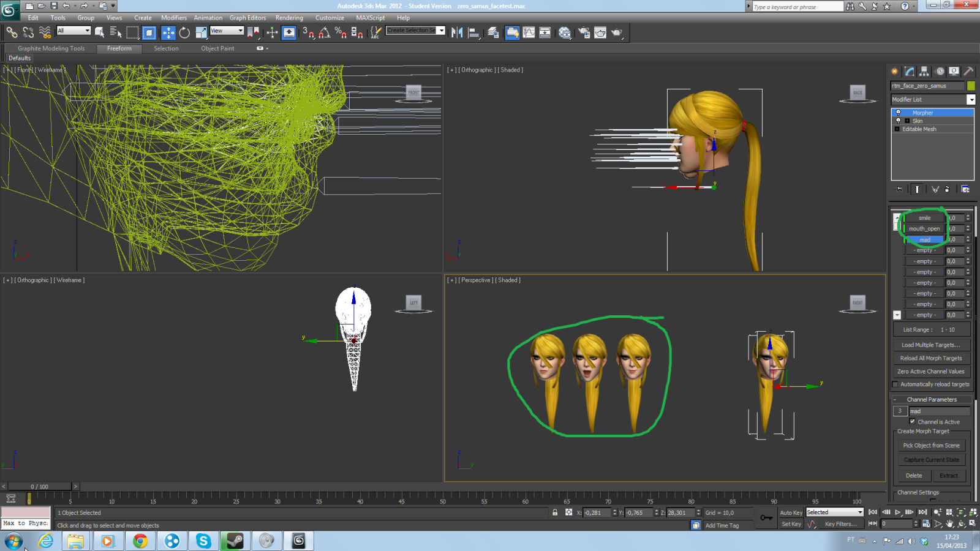Switch to the Hierarchy panel tab
This screenshot has height=551, width=980.
point(924,71)
